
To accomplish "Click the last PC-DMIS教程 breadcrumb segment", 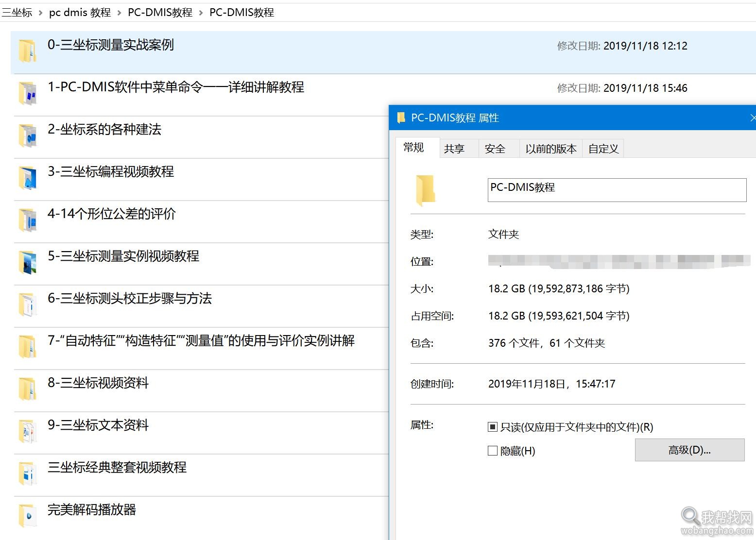I will coord(242,13).
